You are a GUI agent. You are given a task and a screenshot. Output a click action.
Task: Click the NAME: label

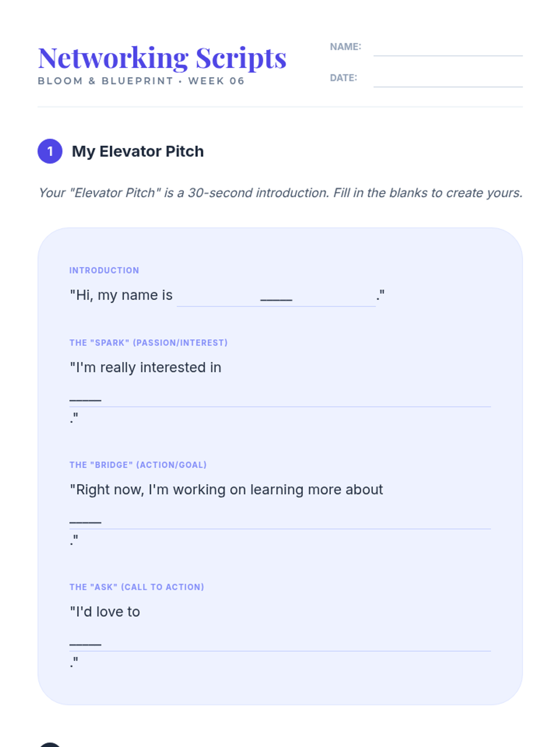(x=345, y=47)
